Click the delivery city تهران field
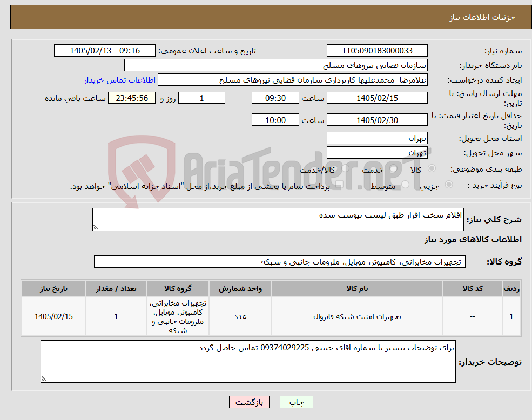 tap(377, 153)
